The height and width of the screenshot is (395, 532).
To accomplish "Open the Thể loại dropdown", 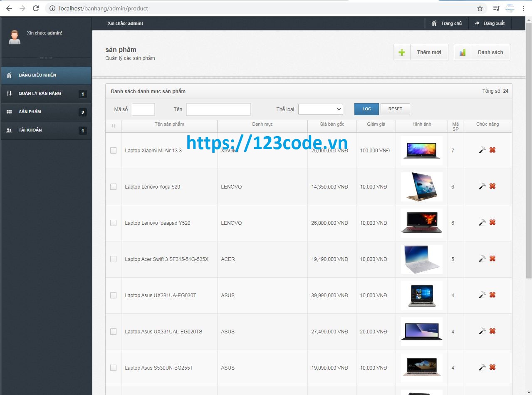I will tap(320, 109).
